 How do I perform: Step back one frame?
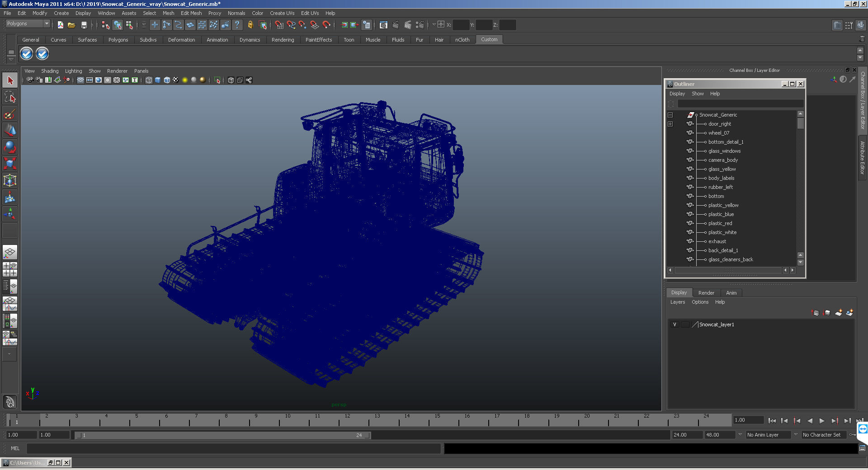tap(784, 421)
